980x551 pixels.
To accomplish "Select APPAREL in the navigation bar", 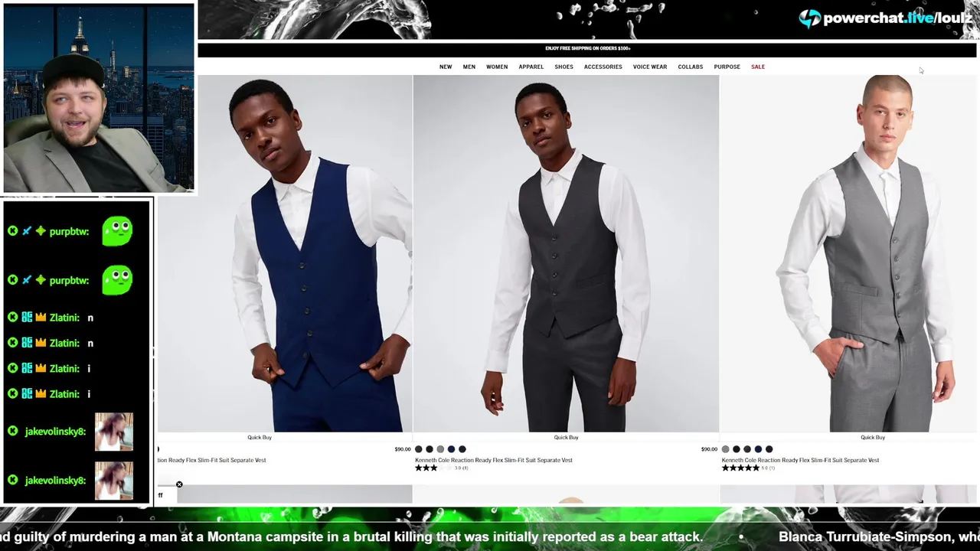I will coord(531,67).
